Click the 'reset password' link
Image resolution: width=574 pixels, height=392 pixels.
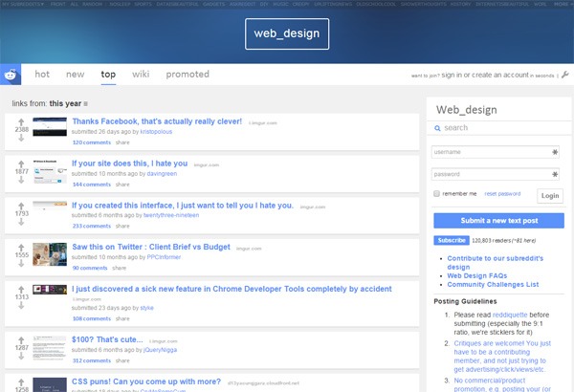502,194
